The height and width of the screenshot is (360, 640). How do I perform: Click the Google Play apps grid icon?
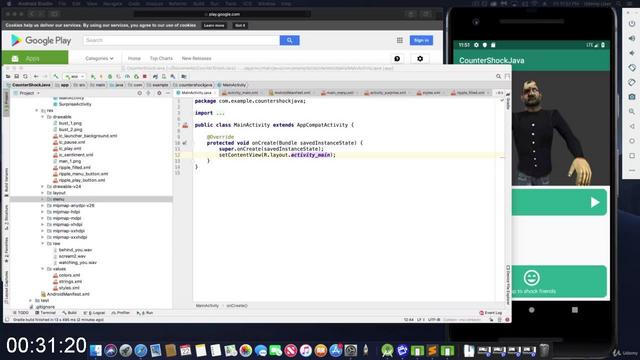[400, 40]
